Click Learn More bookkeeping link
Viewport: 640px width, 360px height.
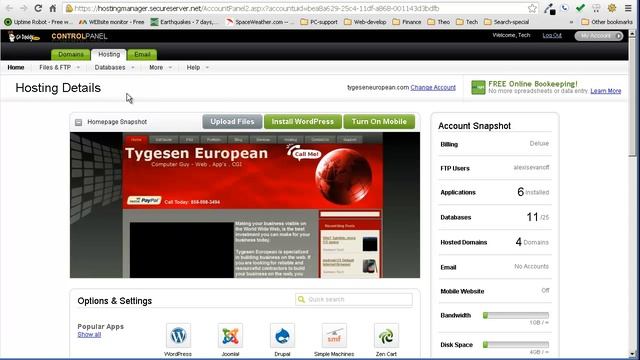coord(606,91)
